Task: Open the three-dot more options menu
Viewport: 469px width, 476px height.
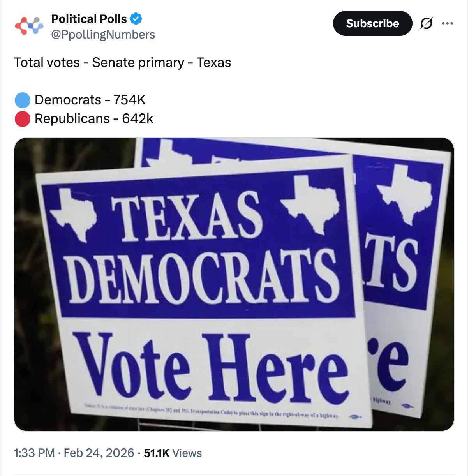Action: click(x=447, y=24)
